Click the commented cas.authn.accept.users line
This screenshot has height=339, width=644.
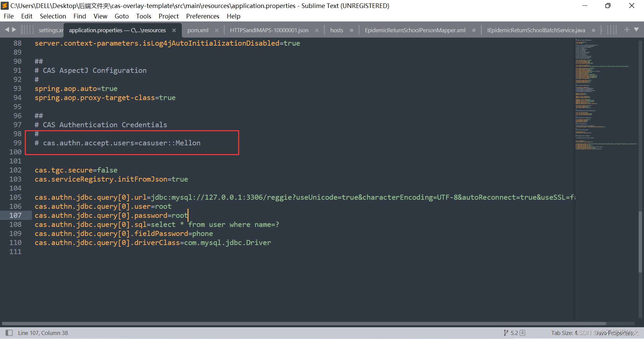click(x=117, y=143)
